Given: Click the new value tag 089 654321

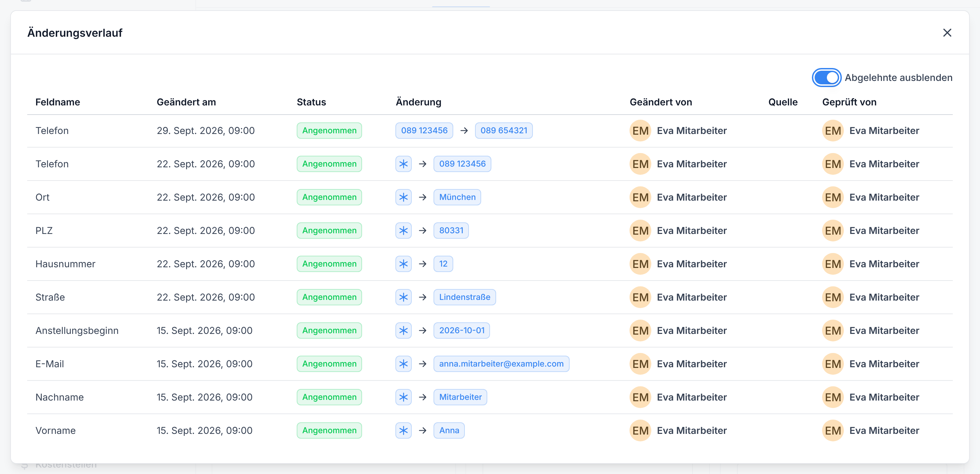Looking at the screenshot, I should tap(504, 131).
